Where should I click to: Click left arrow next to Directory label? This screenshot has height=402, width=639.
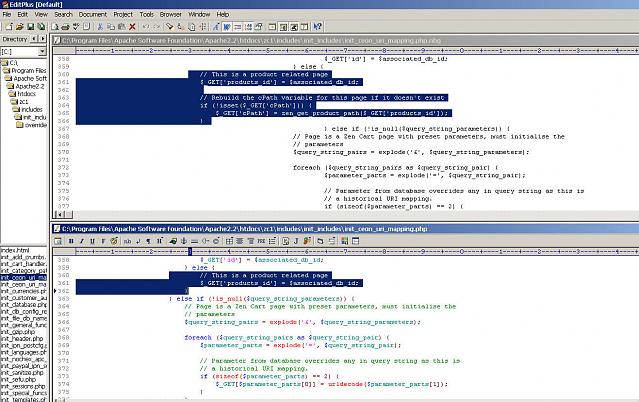coord(34,39)
